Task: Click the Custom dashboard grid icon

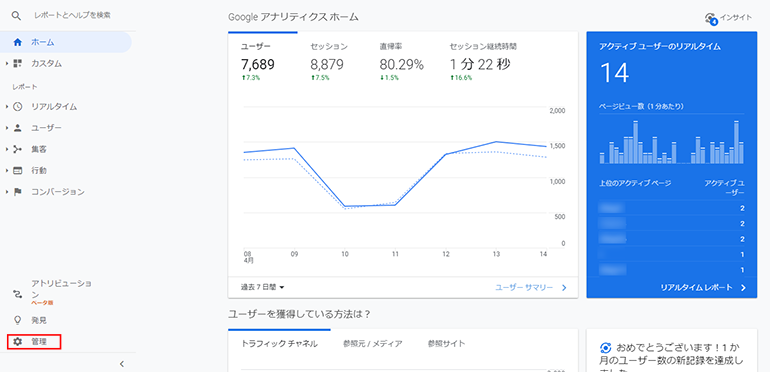Action: [18, 63]
